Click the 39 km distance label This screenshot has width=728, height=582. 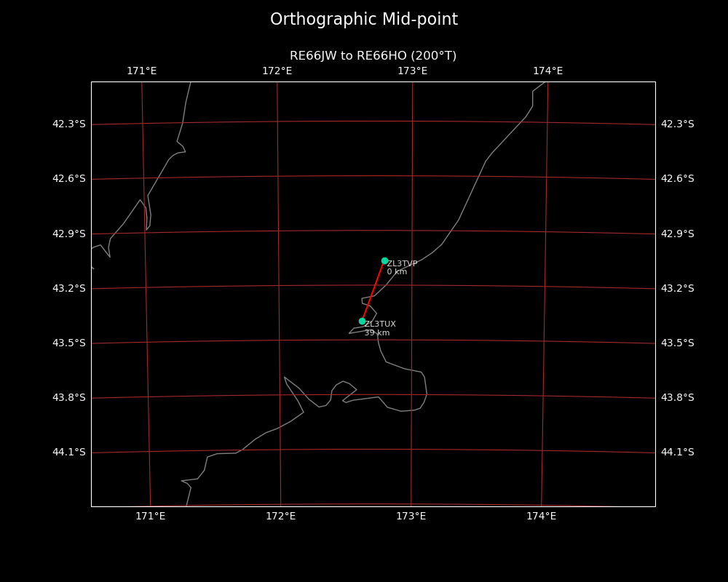pos(376,333)
